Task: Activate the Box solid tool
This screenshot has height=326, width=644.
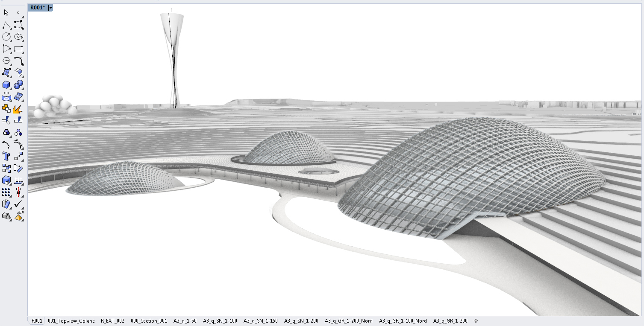Action: (6, 84)
